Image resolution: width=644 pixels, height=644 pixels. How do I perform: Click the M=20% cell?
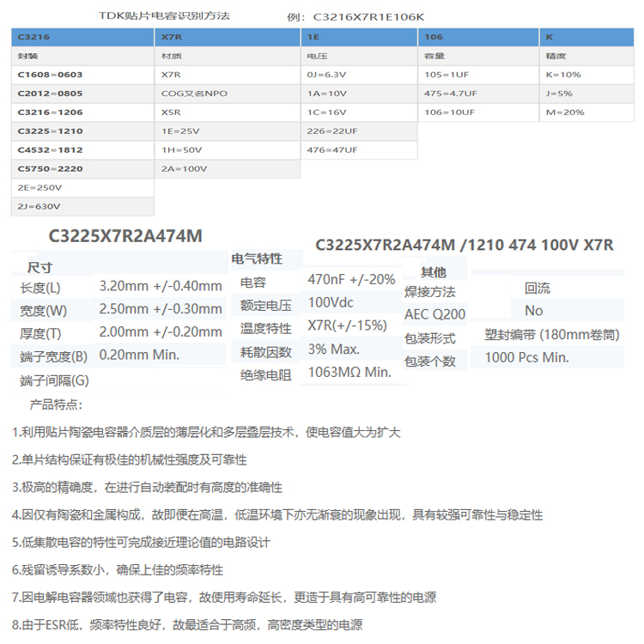click(x=587, y=112)
